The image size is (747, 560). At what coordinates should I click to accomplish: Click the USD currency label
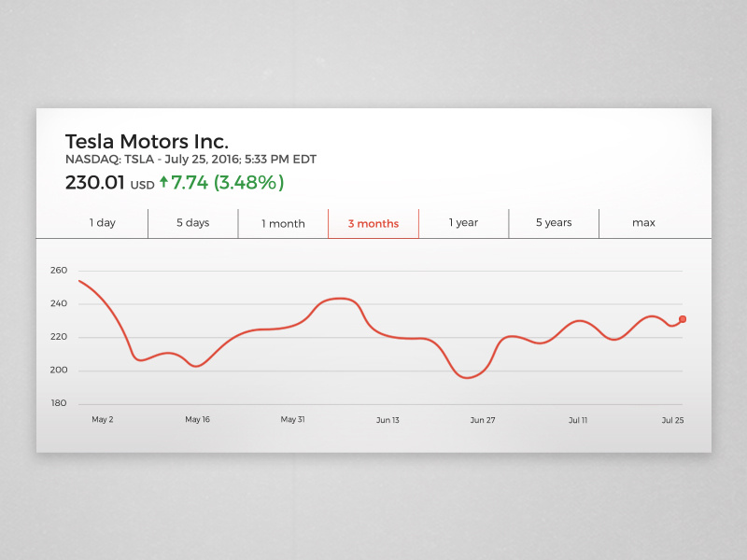143,185
